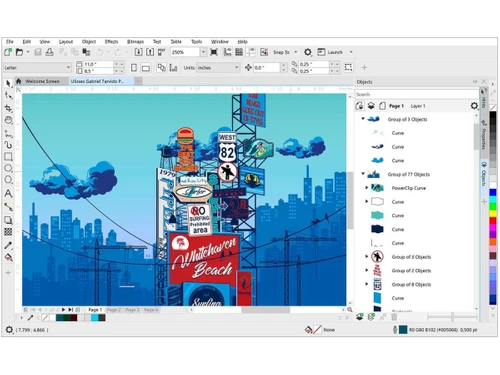Click the Search field in Objects docker
This screenshot has height=375, width=500.
416,94
